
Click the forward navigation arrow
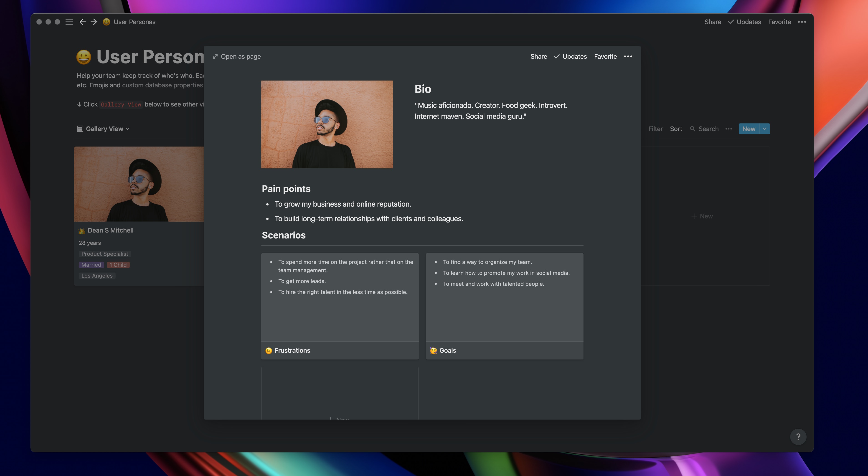[x=94, y=22]
